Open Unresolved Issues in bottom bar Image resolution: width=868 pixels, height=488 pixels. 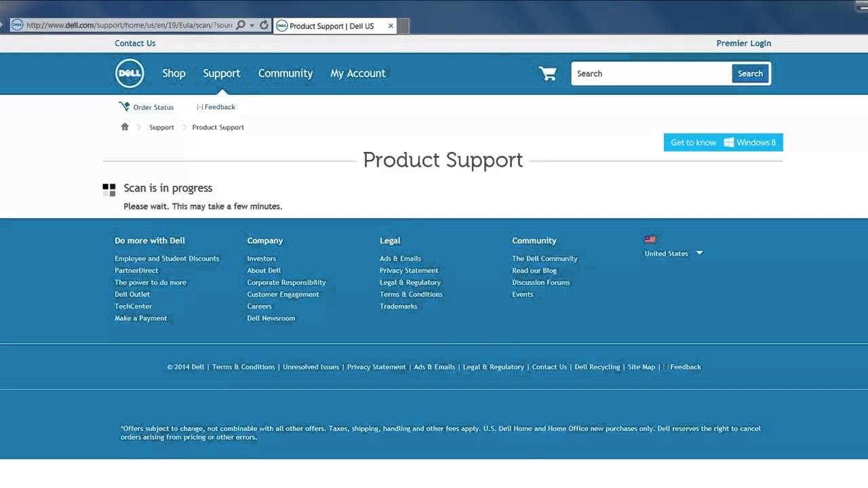pyautogui.click(x=311, y=367)
